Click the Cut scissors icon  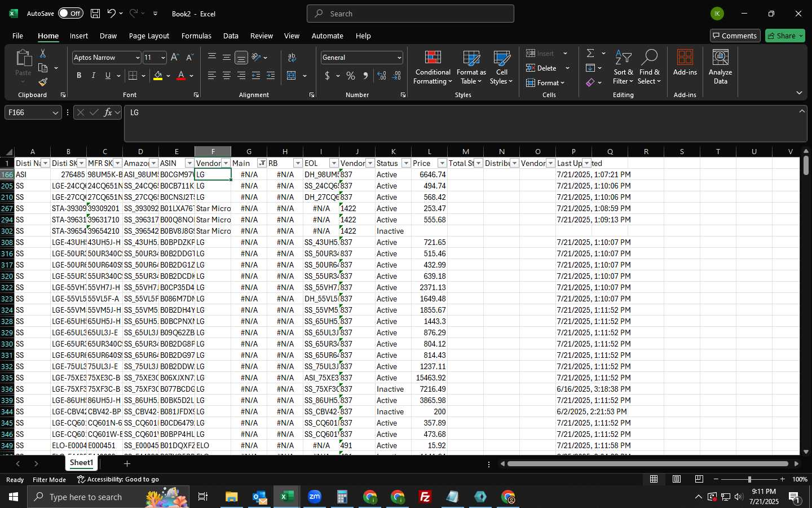click(x=43, y=53)
